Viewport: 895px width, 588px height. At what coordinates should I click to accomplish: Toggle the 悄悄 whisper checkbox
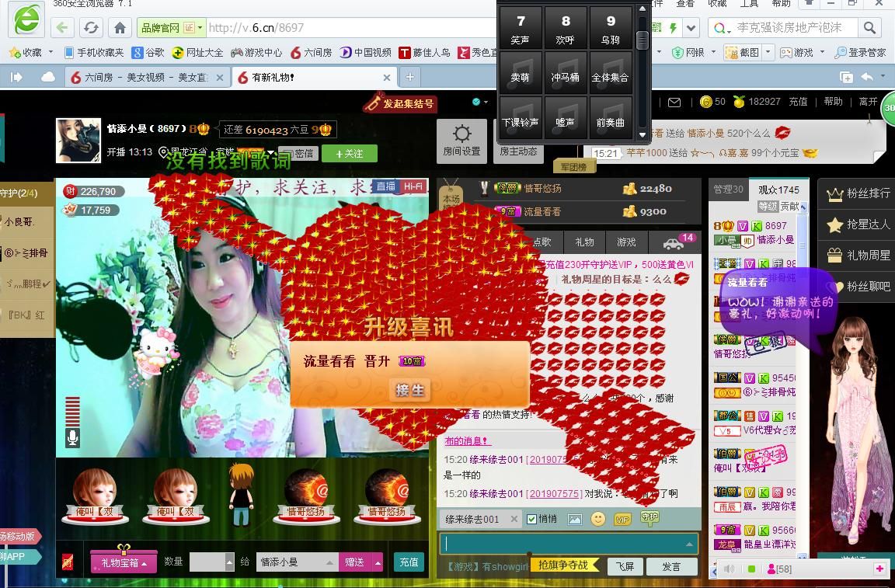[532, 519]
